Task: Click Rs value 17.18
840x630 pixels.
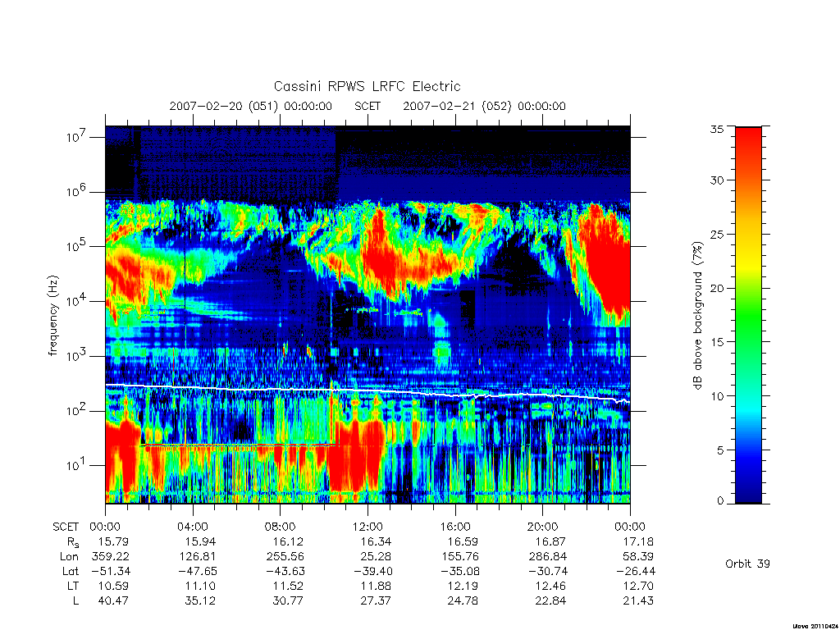Action: click(638, 541)
